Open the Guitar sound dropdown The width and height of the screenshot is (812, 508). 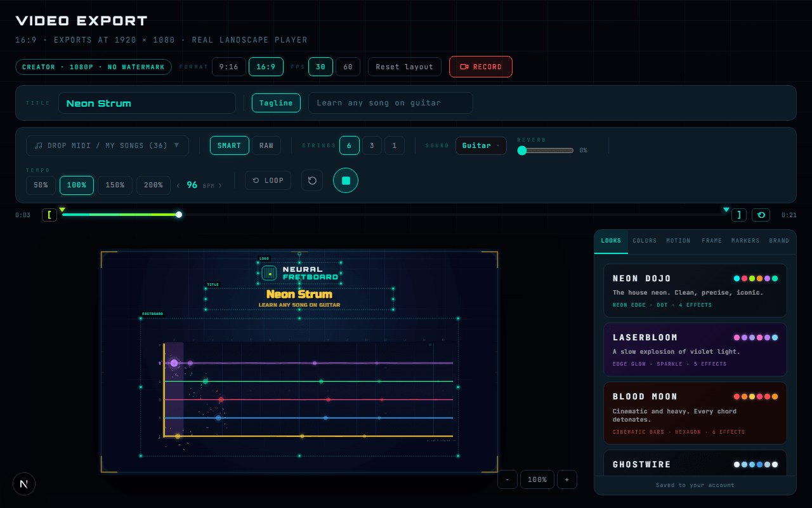(x=481, y=145)
